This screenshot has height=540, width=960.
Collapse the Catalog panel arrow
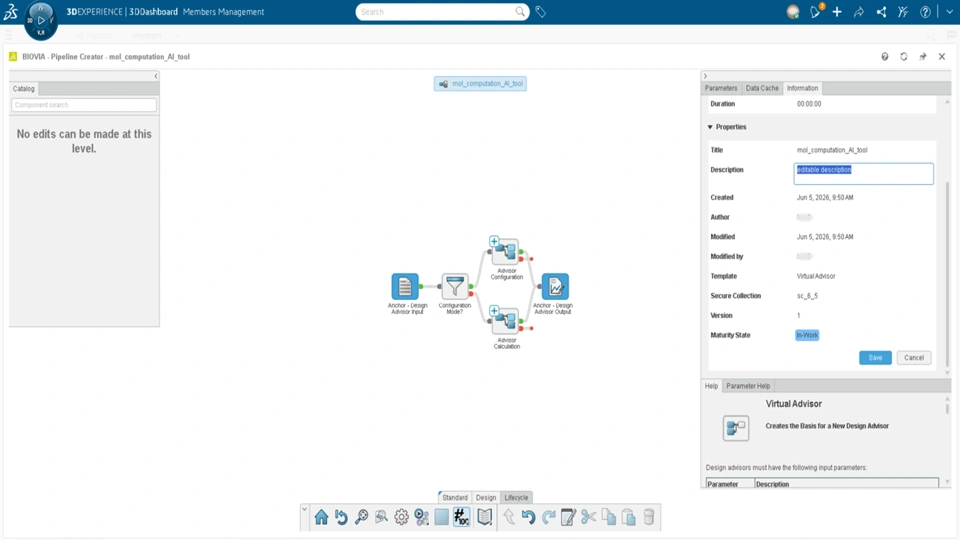coord(156,76)
